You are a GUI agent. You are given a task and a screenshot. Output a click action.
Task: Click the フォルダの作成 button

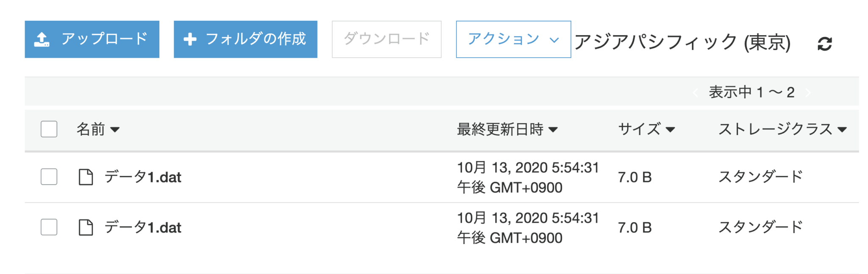tap(245, 39)
